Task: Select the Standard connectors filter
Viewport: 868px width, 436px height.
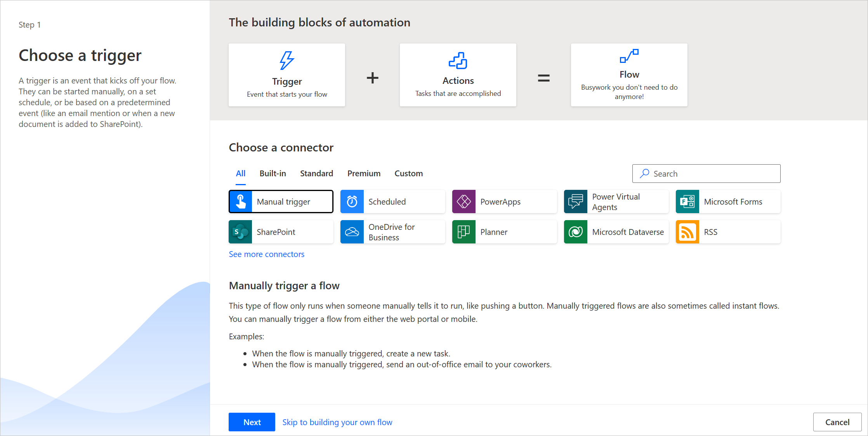Action: tap(317, 173)
